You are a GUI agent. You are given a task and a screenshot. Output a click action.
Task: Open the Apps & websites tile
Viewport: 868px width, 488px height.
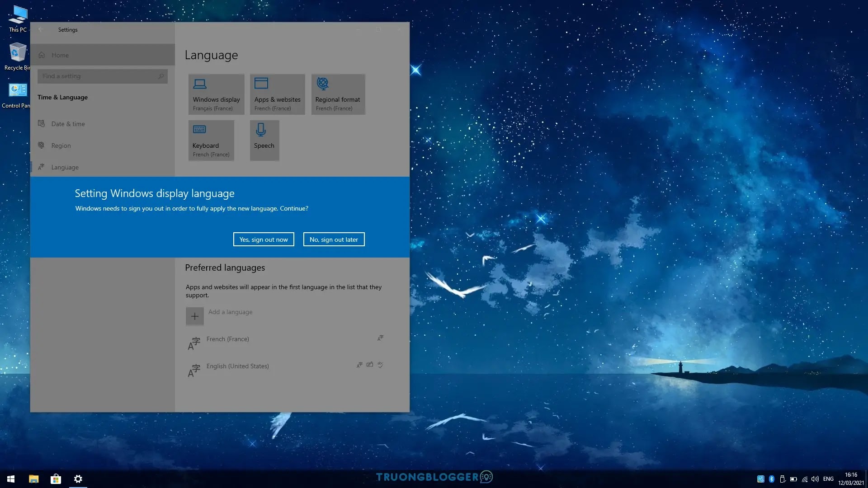(278, 94)
